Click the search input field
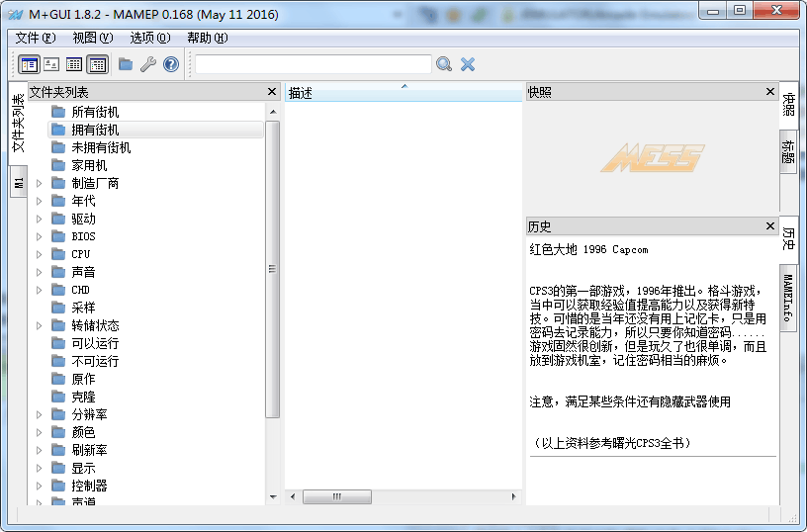 313,64
